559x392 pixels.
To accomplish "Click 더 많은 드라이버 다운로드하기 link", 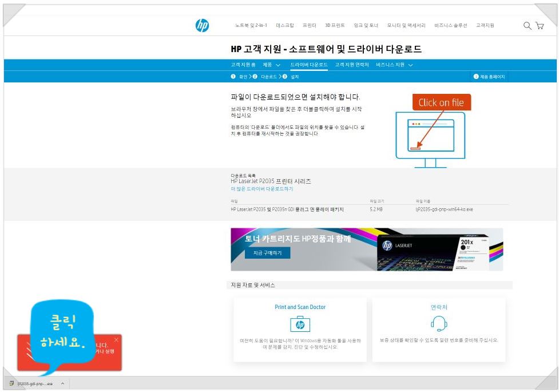I will point(261,189).
